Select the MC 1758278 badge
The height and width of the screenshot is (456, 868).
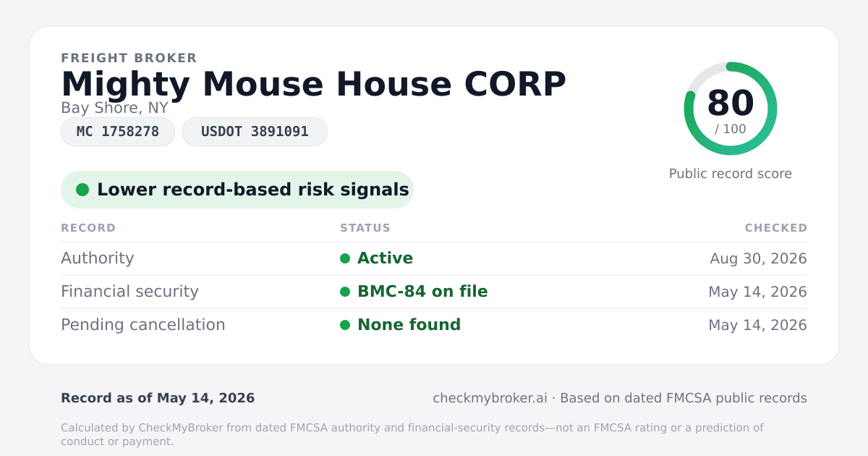(118, 132)
